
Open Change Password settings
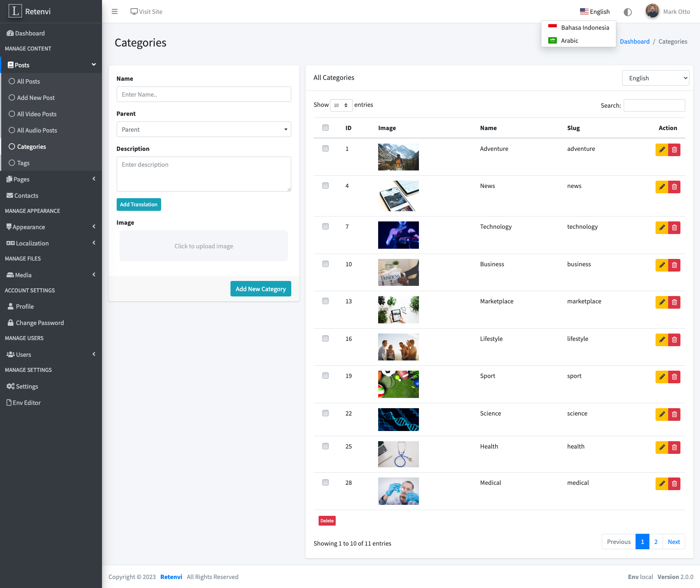40,323
